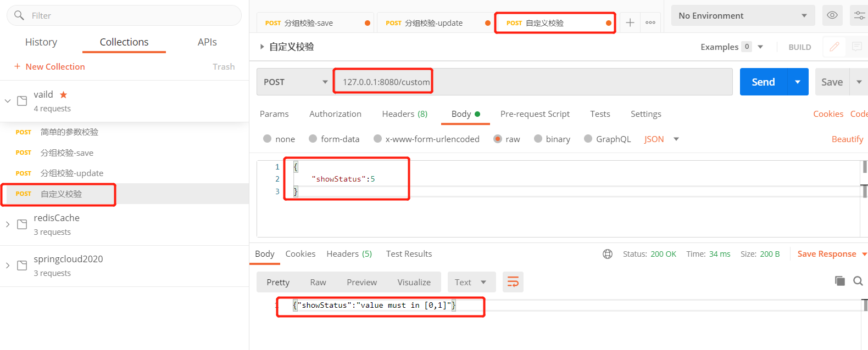Click the environment quick look eye icon
The image size is (868, 350).
click(x=832, y=15)
